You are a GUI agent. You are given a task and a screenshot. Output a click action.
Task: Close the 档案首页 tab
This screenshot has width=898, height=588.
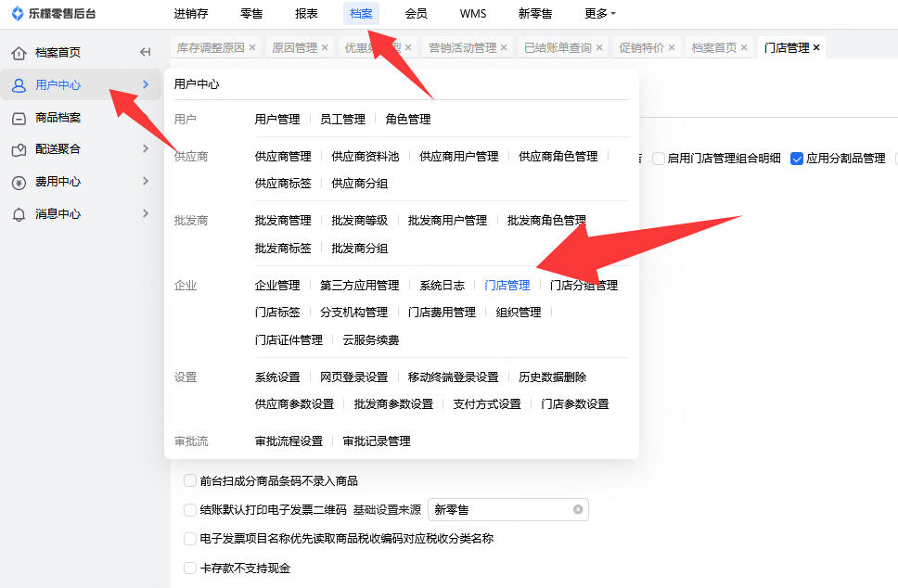(x=744, y=47)
